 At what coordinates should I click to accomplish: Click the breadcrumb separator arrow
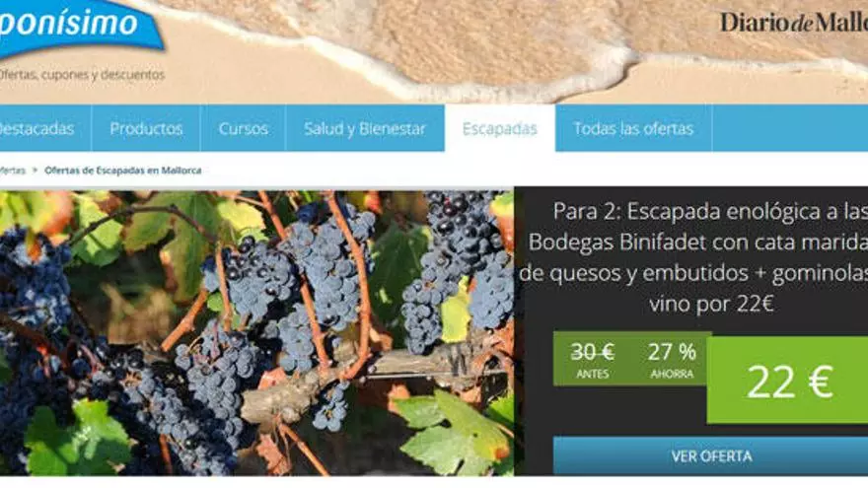(35, 171)
